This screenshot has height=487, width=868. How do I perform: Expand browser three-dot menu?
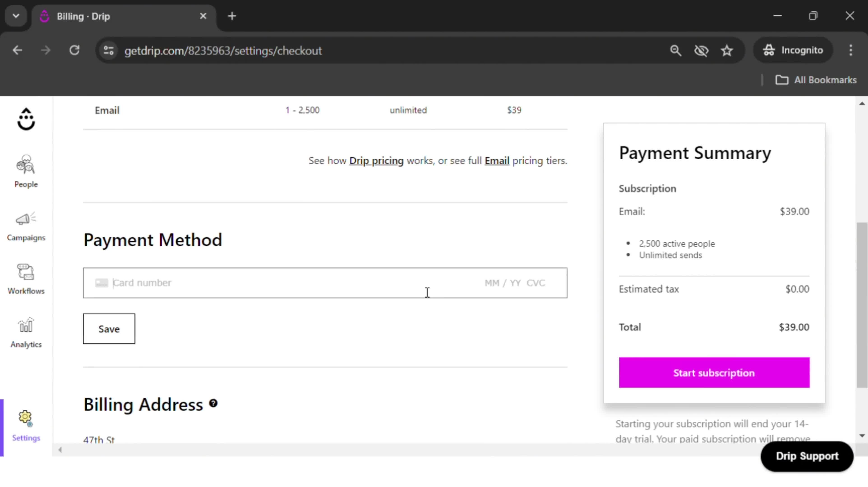point(852,50)
